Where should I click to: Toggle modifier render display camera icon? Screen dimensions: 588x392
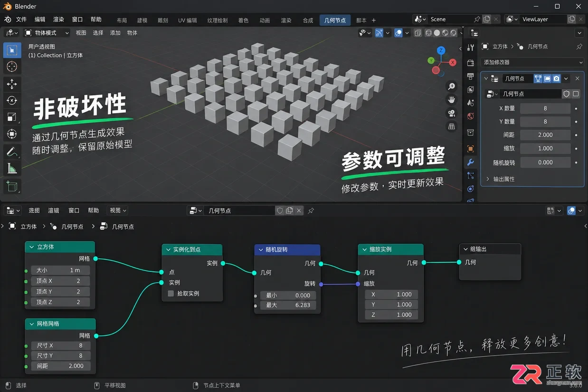point(556,78)
